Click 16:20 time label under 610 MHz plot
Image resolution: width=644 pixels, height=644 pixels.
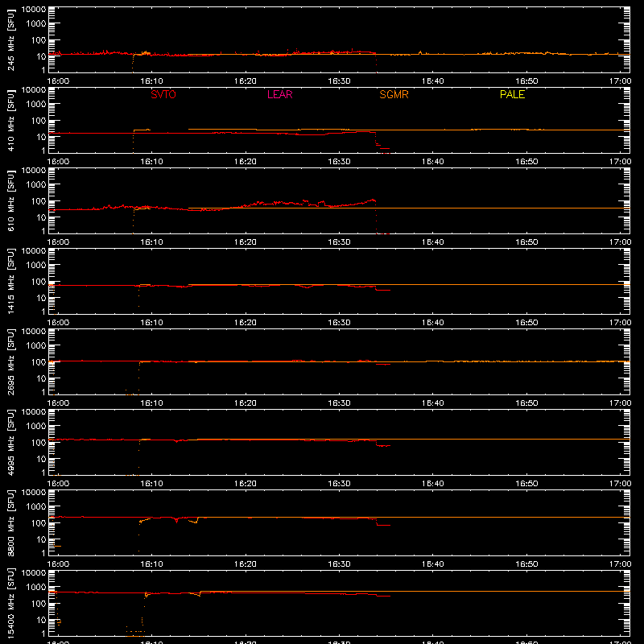246,242
